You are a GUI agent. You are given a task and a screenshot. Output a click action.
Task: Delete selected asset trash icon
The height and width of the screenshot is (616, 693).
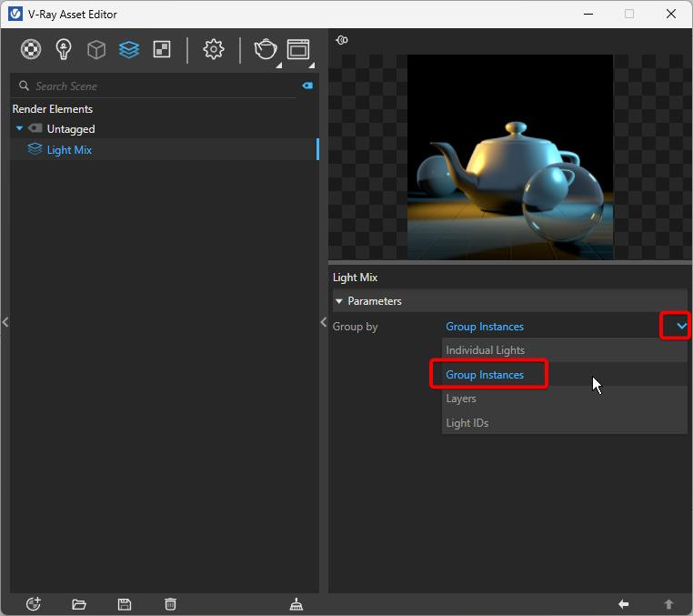click(x=170, y=604)
